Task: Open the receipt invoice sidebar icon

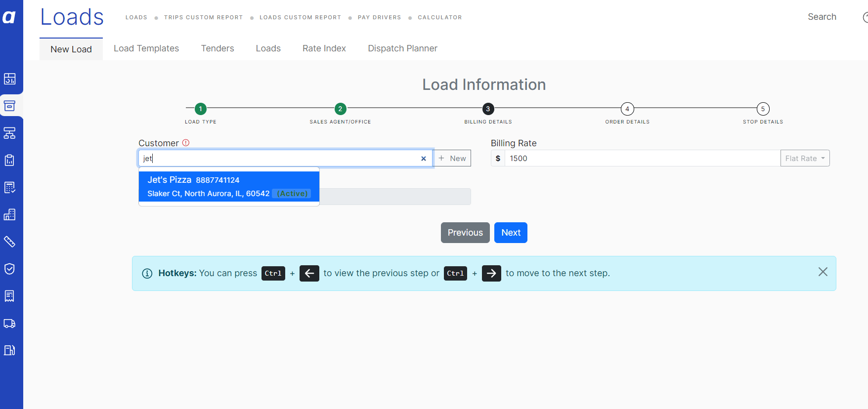Action: pyautogui.click(x=9, y=296)
